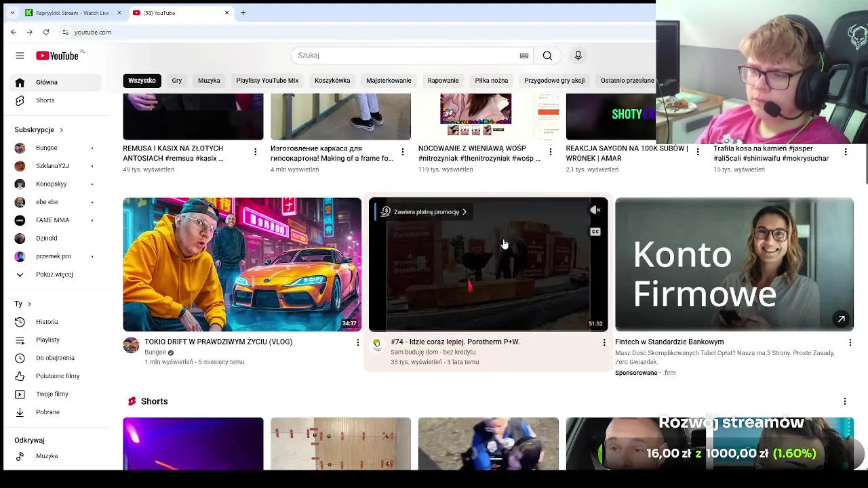This screenshot has height=488, width=868.
Task: Open options menu for Fintech ad
Action: [850, 343]
